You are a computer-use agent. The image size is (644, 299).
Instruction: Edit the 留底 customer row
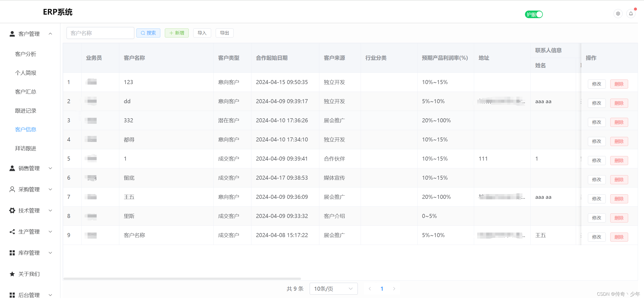click(597, 180)
